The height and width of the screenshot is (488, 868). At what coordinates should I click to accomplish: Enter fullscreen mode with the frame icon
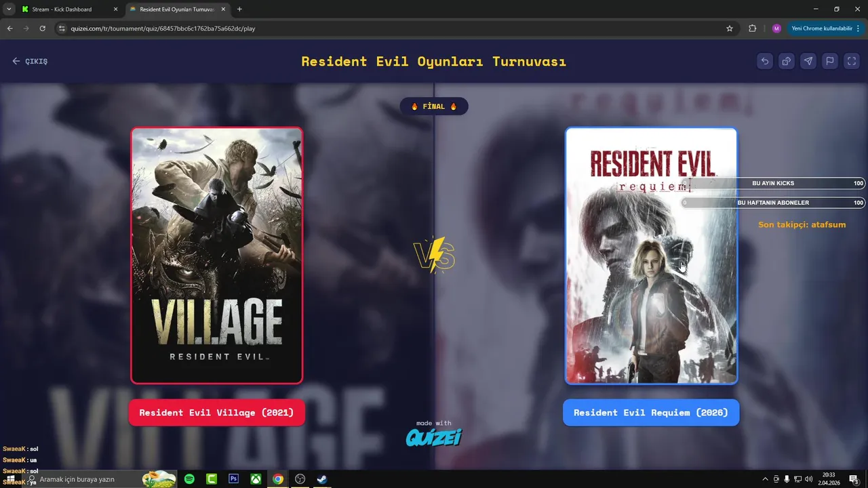pos(852,61)
